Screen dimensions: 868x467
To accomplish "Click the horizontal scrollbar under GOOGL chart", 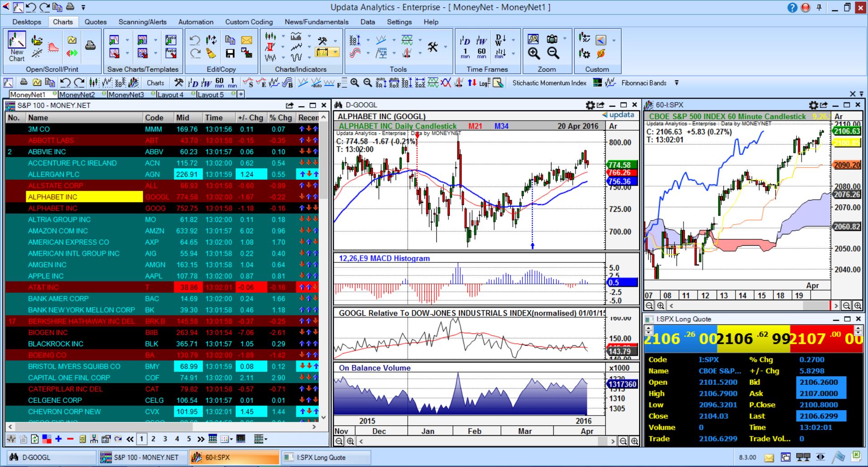I will click(486, 441).
